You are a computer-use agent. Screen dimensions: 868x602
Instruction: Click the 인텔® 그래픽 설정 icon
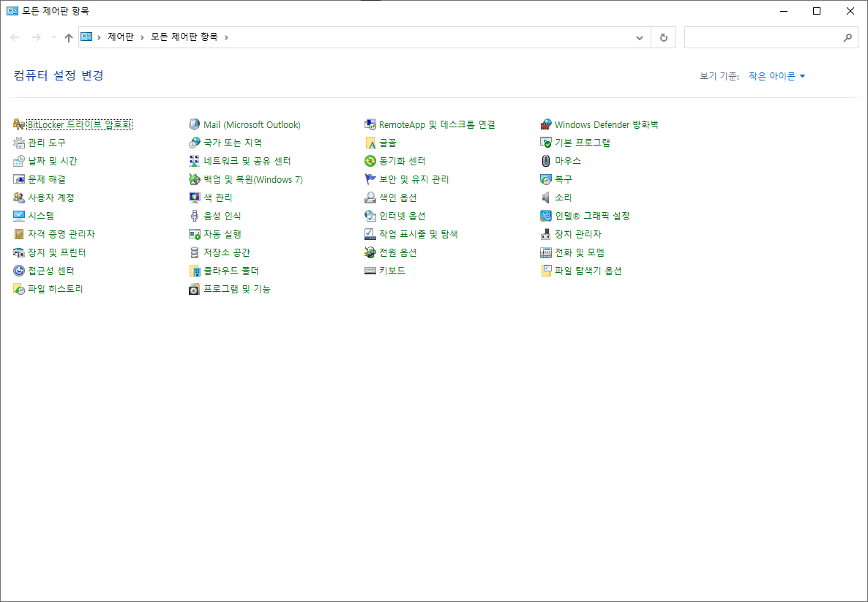(x=546, y=216)
